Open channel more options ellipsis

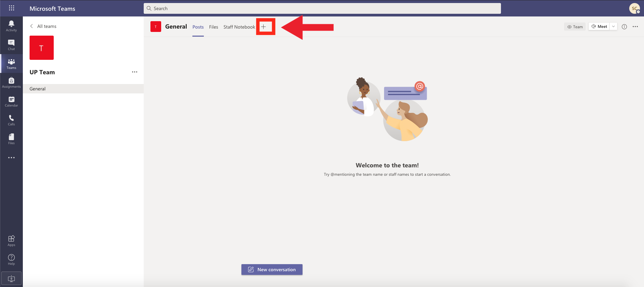[x=635, y=27]
